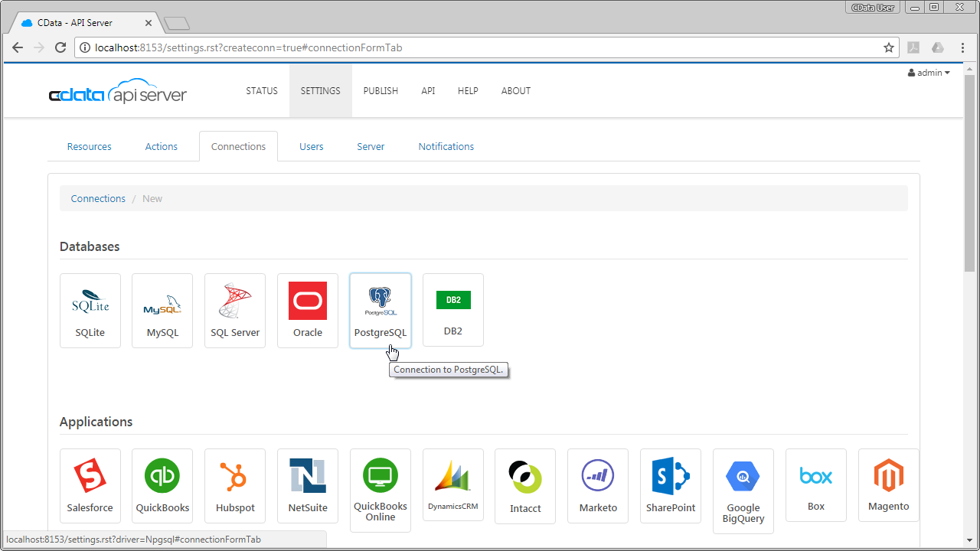Select the Google BigQuery connection
Screen dimensions: 980x551
click(743, 491)
